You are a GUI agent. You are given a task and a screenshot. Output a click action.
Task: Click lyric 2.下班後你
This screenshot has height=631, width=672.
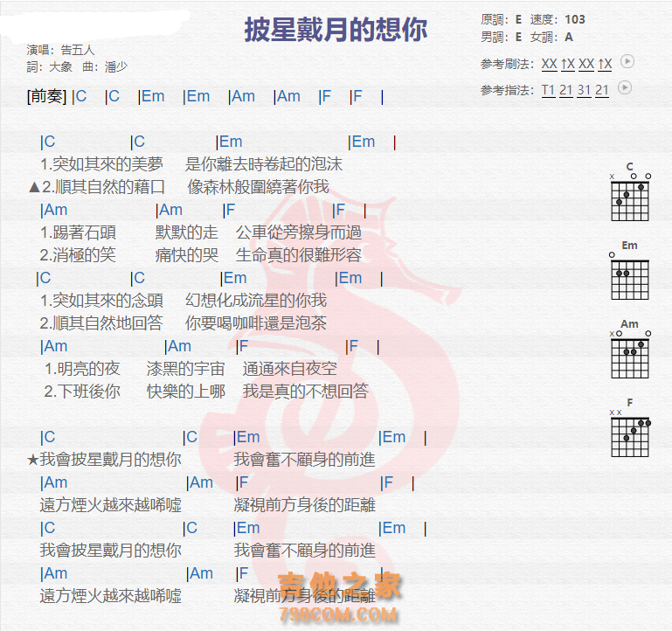click(82, 392)
